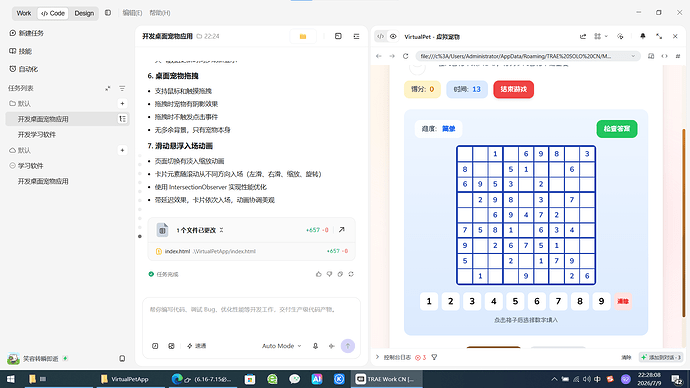
Task: Attach context with the first input toolbar icon
Action: tap(155, 346)
